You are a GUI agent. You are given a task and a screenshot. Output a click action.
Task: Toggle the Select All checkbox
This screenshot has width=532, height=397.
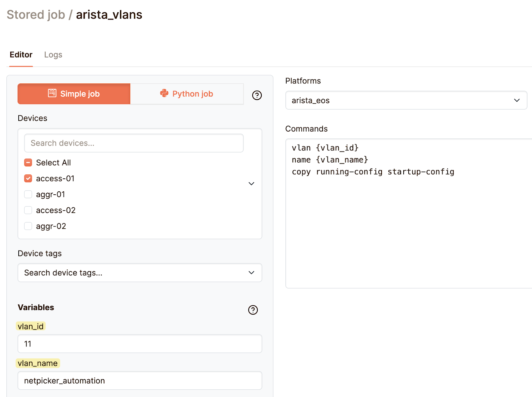[x=28, y=162]
